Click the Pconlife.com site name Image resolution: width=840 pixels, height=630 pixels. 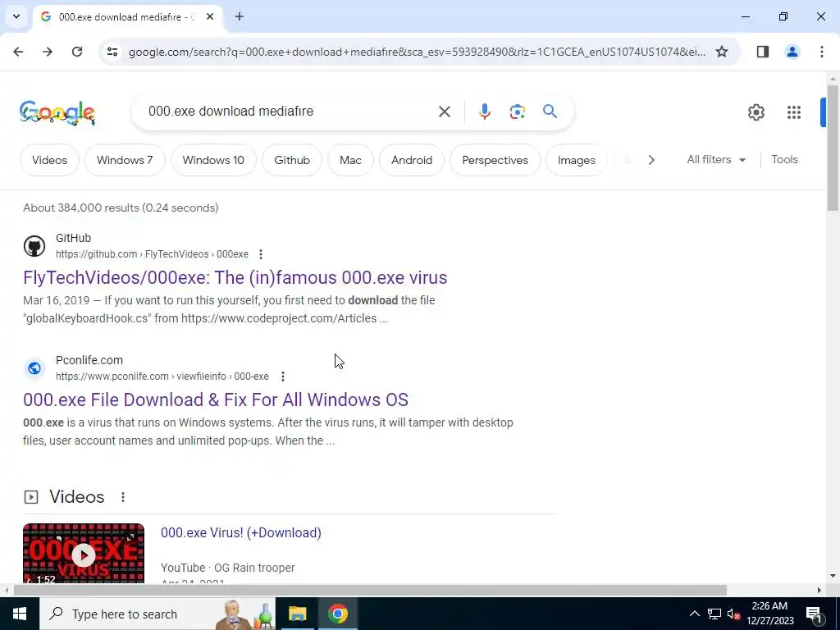click(x=89, y=360)
